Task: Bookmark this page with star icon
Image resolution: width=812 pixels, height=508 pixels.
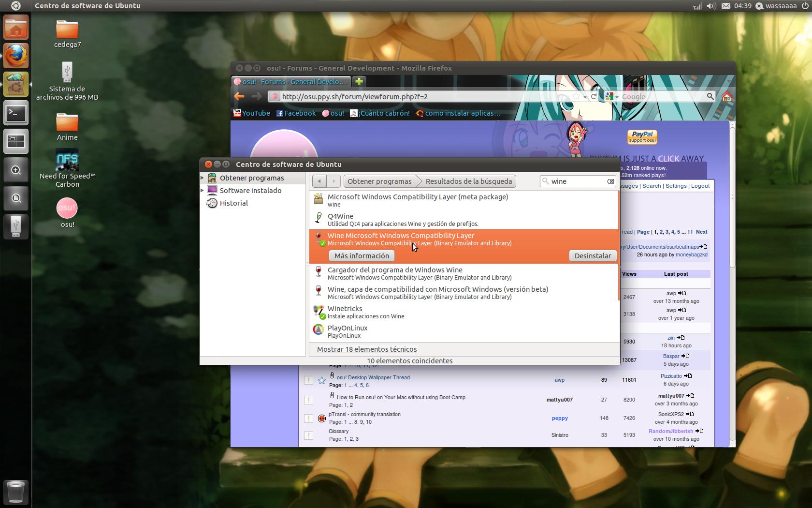Action: pos(576,96)
